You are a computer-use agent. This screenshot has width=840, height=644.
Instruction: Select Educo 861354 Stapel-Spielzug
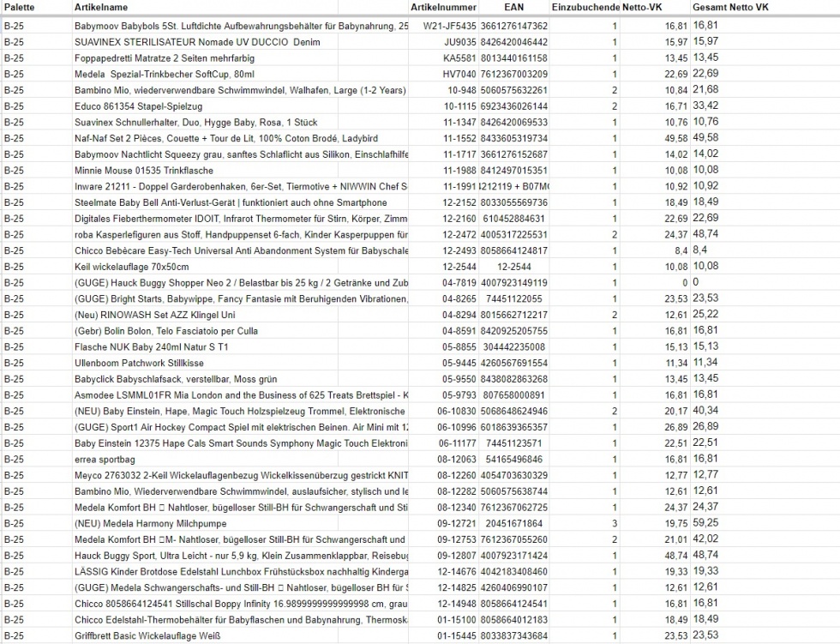pyautogui.click(x=138, y=106)
